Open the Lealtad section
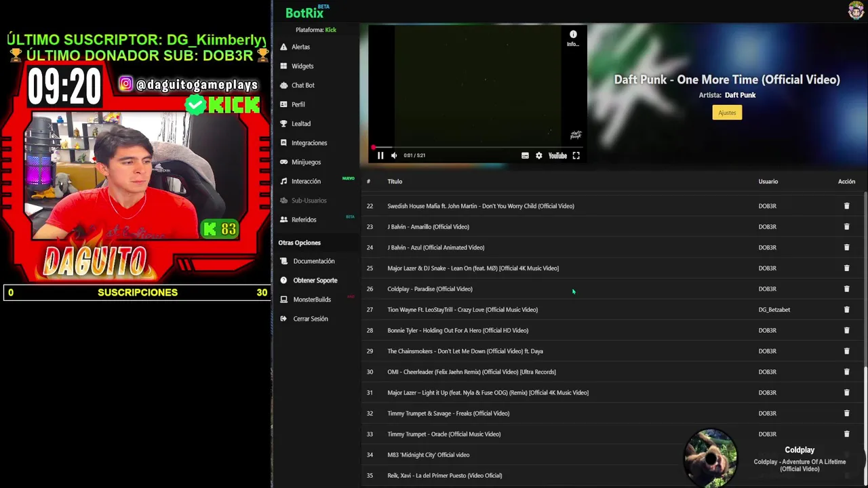Screen dimensions: 868x488 coord(301,124)
